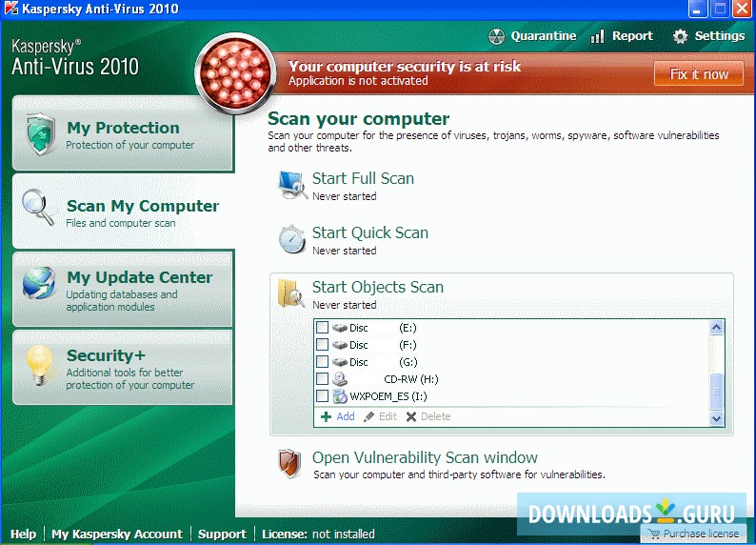Click the objects list scrollbar thumb
Viewport: 756px width, 545px height.
coord(716,392)
